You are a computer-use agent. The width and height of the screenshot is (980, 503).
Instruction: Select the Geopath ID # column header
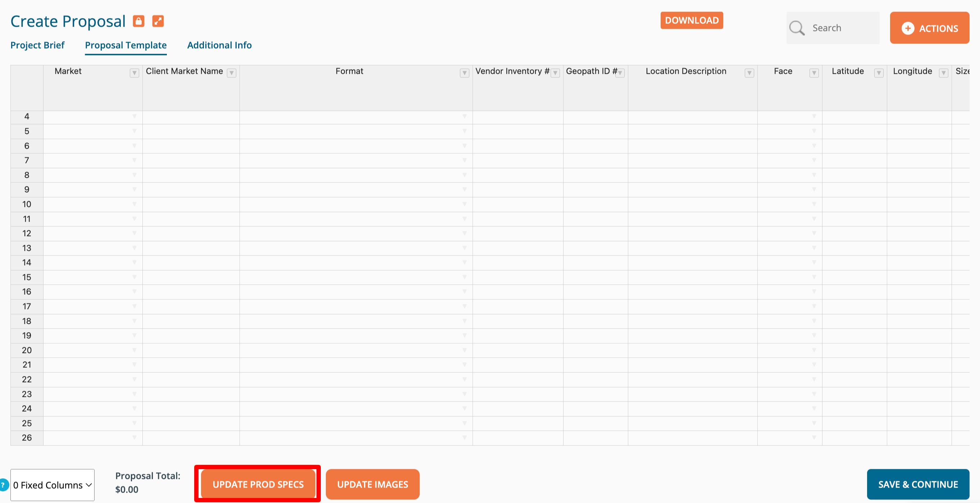click(596, 88)
